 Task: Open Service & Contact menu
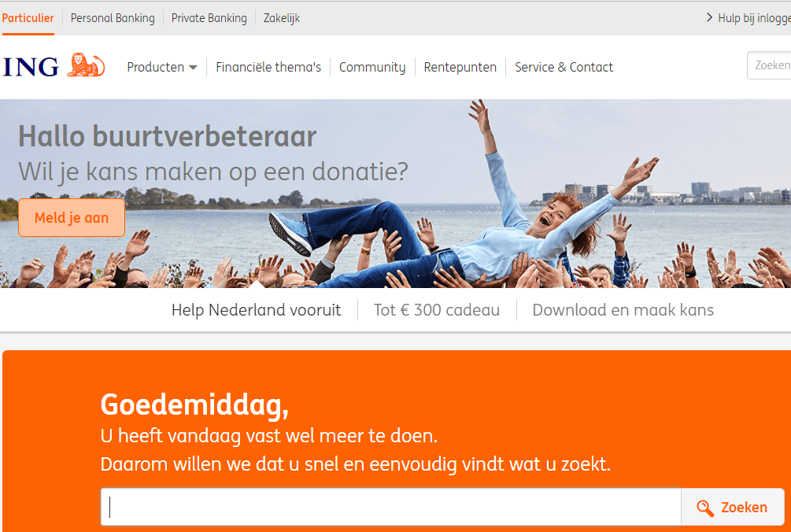[564, 67]
